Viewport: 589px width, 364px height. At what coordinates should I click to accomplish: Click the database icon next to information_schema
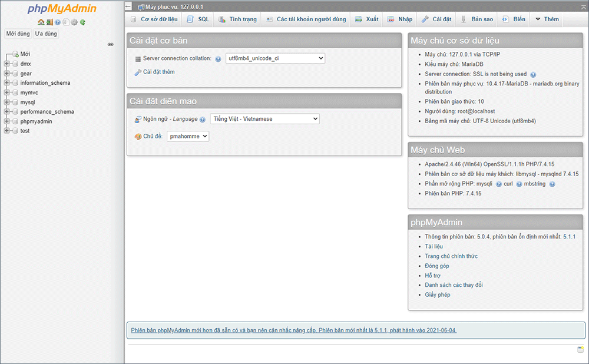coord(15,82)
